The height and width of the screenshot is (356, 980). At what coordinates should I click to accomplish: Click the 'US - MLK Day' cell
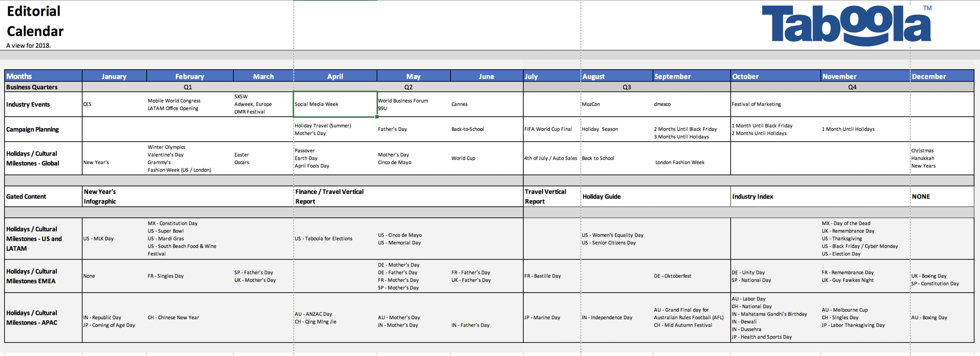pyautogui.click(x=114, y=239)
